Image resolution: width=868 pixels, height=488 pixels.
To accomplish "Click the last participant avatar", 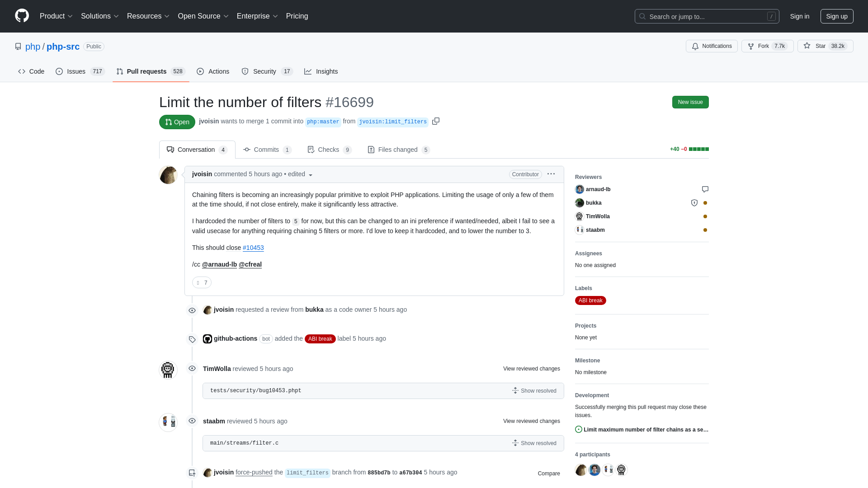I will 622,470.
